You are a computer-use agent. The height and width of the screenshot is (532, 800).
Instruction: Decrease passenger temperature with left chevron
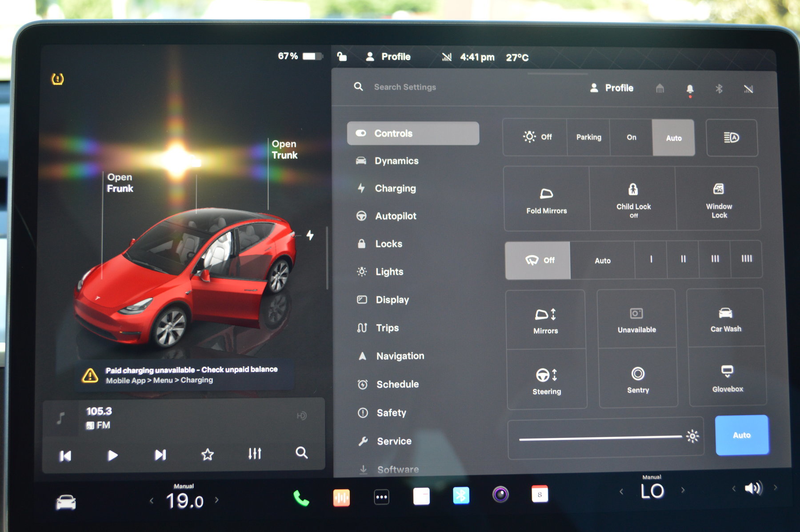[621, 491]
